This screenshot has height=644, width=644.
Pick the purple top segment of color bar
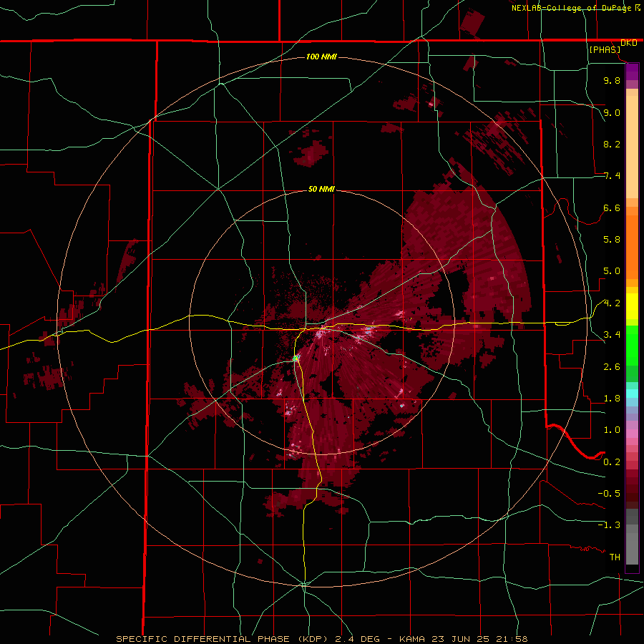(x=632, y=72)
